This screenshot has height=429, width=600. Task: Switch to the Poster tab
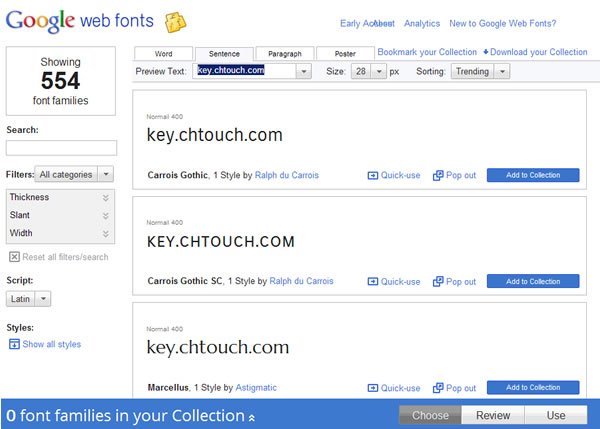345,54
